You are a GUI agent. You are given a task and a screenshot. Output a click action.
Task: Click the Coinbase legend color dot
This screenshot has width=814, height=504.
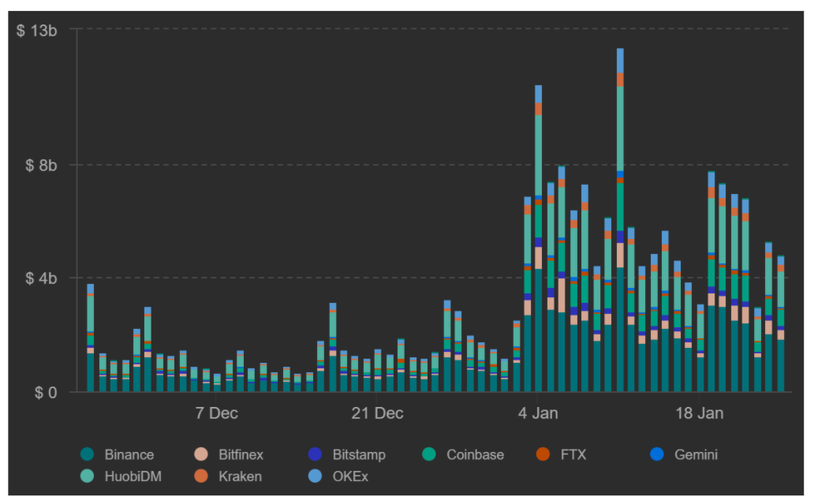coord(428,454)
